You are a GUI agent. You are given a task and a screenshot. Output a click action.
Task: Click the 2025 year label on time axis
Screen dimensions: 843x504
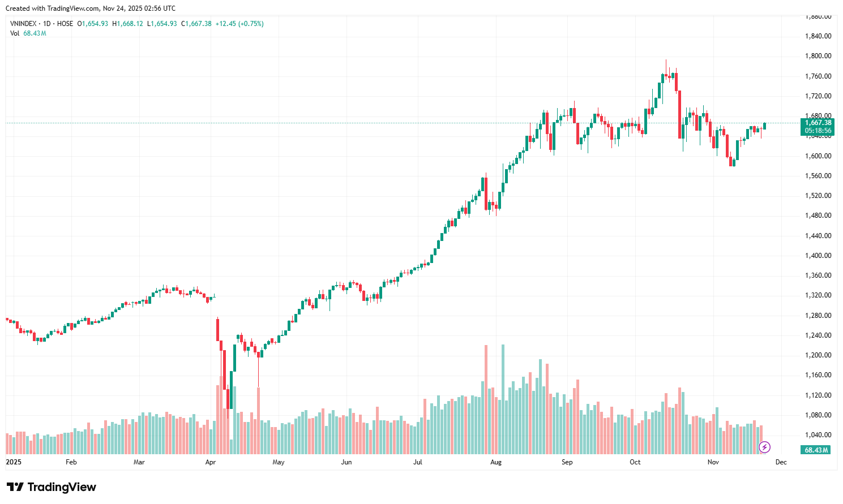[13, 462]
